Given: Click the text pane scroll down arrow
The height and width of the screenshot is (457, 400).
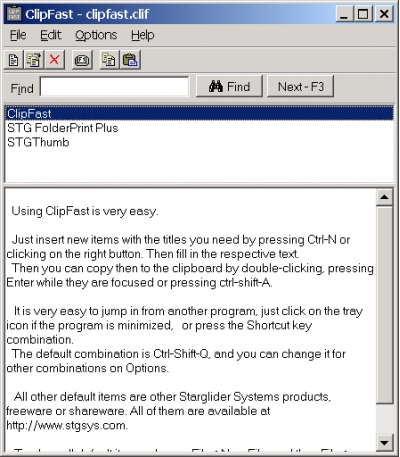Looking at the screenshot, I should pos(384,443).
